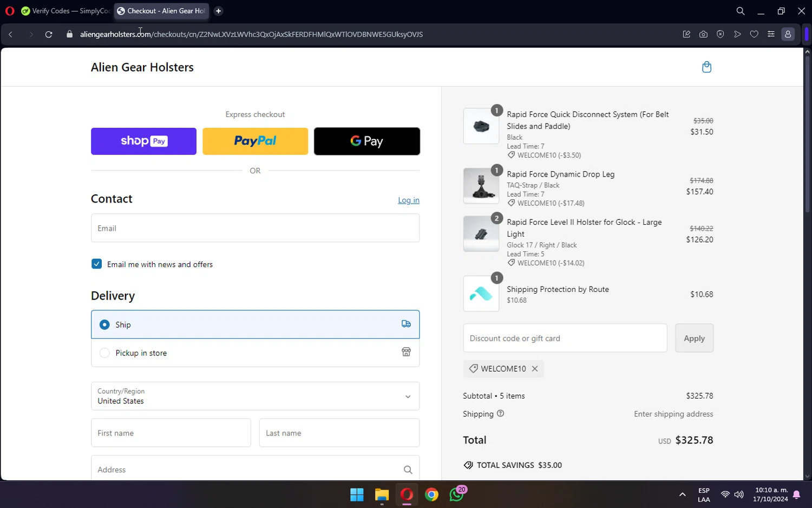Open Opera search tabs magnifier icon
The image size is (812, 508).
point(740,11)
